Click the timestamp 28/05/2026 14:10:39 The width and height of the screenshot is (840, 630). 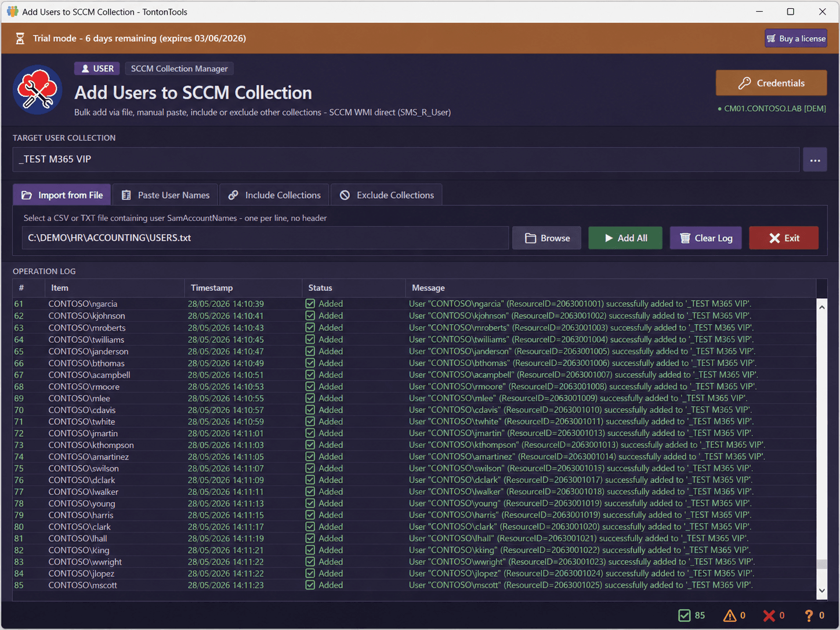226,304
